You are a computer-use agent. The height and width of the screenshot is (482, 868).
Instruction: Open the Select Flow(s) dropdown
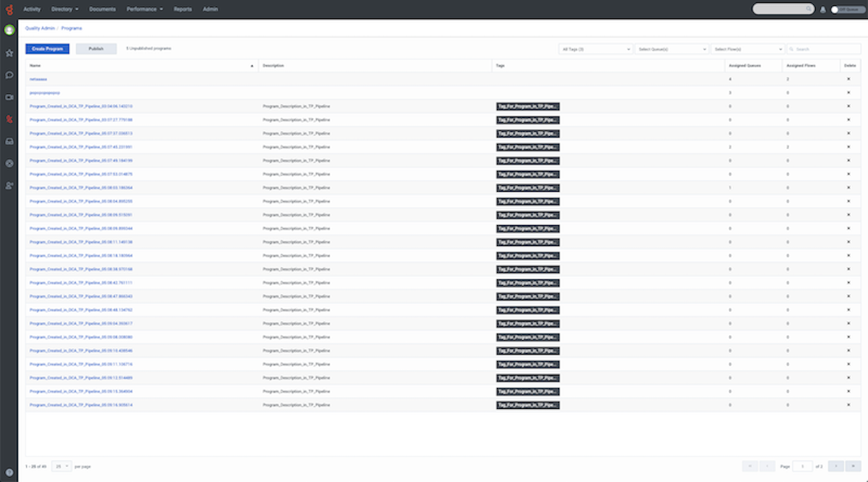tap(747, 49)
